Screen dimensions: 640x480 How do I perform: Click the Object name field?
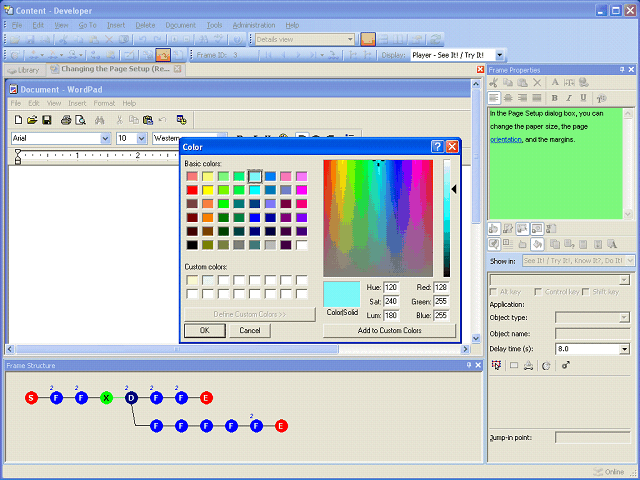point(593,333)
